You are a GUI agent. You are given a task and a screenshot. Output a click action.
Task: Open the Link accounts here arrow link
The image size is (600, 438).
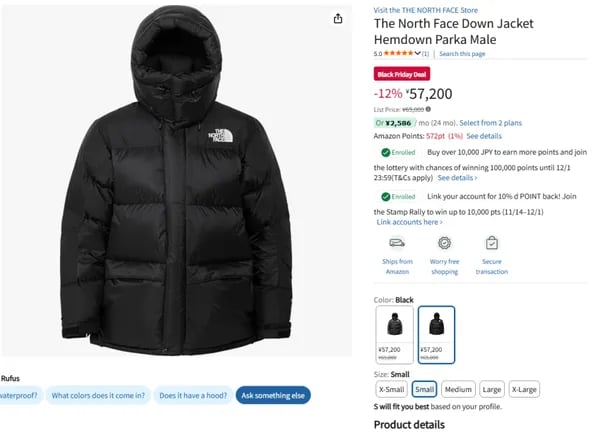click(409, 222)
